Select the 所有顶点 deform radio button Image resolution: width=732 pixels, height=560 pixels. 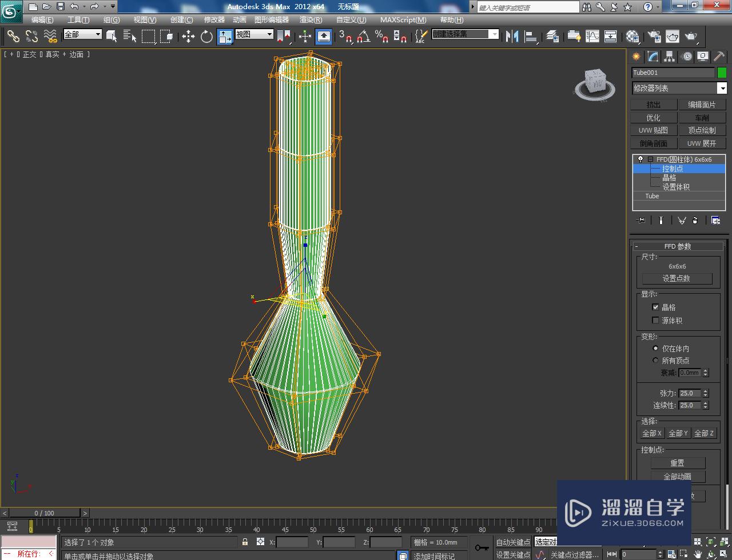(655, 360)
